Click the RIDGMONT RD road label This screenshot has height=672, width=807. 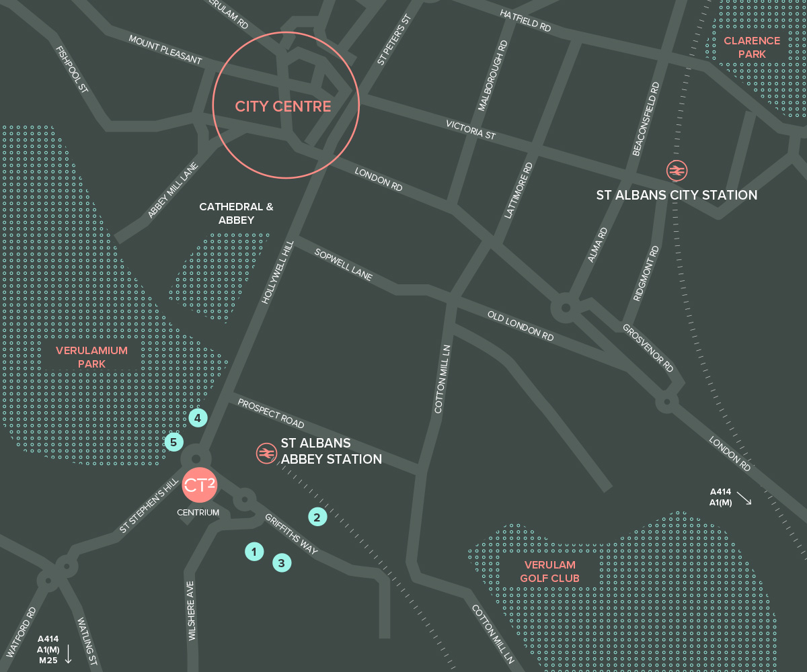pyautogui.click(x=646, y=274)
